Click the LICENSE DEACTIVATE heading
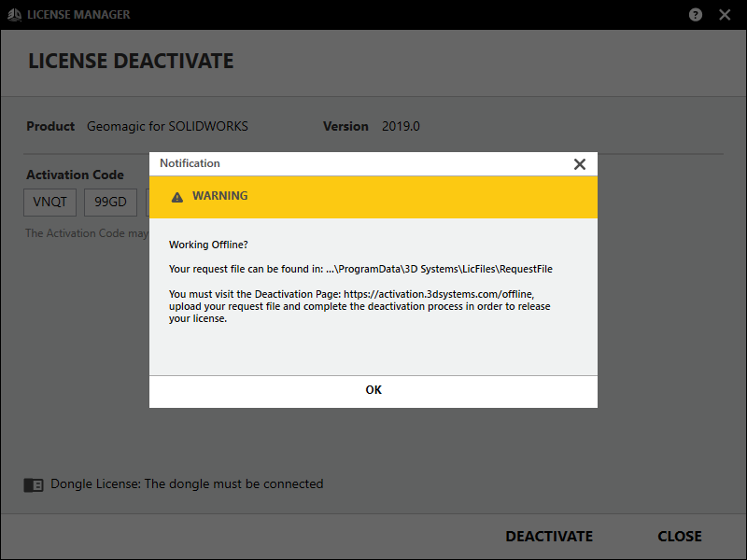Image resolution: width=747 pixels, height=560 pixels. point(131,61)
